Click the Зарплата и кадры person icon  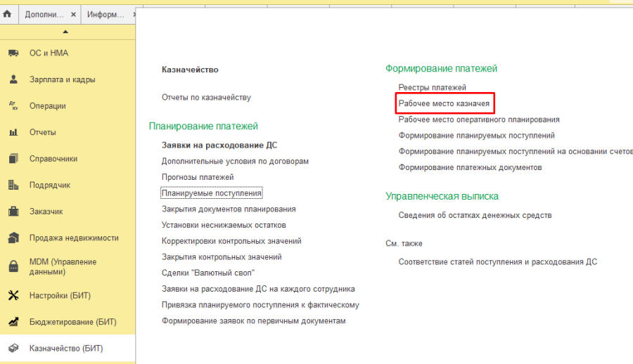13,80
